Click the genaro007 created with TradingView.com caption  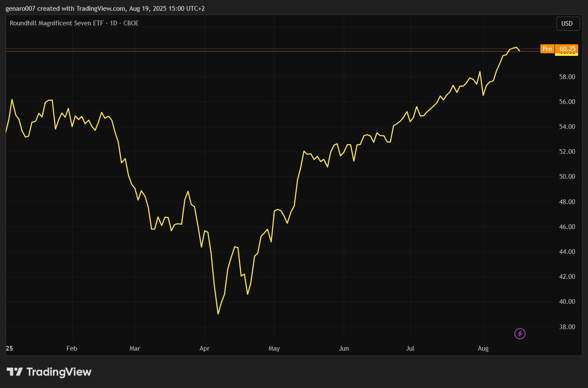(105, 9)
